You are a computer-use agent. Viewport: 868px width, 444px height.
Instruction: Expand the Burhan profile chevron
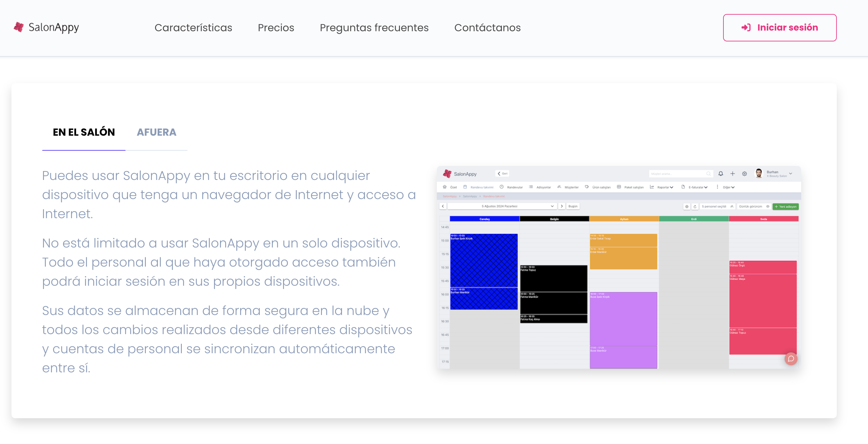click(x=791, y=174)
